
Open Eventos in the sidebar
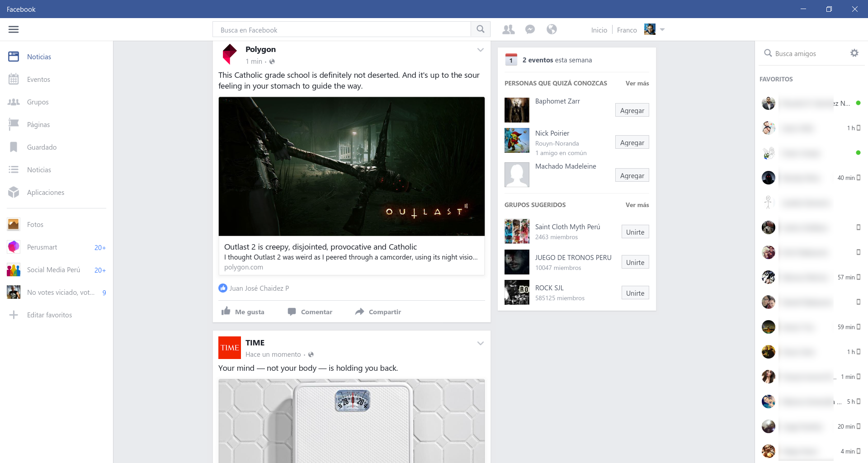(57, 79)
